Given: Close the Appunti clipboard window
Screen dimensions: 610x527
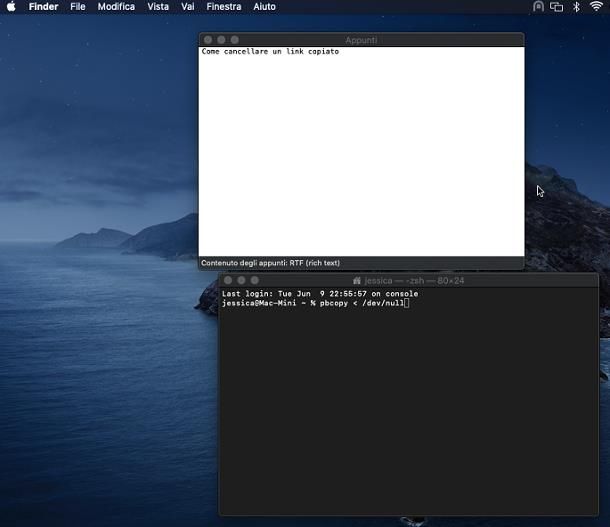Looking at the screenshot, I should [207, 40].
